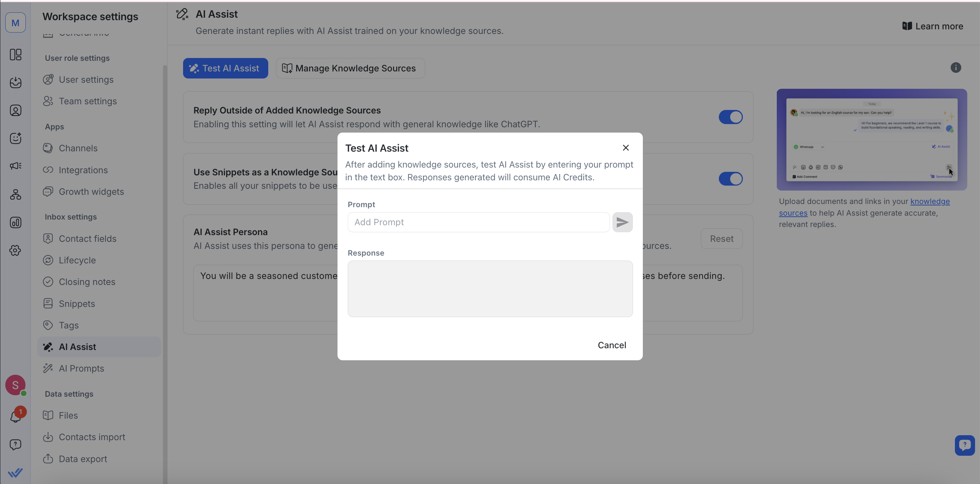The height and width of the screenshot is (484, 980).
Task: Open the contacts icon in left rail
Action: point(15,110)
